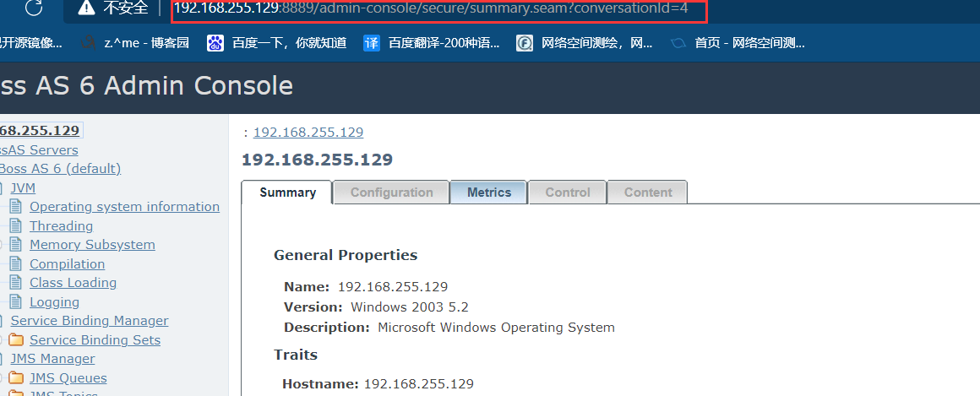
Task: Click the Service Binding Sets folder icon
Action: click(x=16, y=340)
